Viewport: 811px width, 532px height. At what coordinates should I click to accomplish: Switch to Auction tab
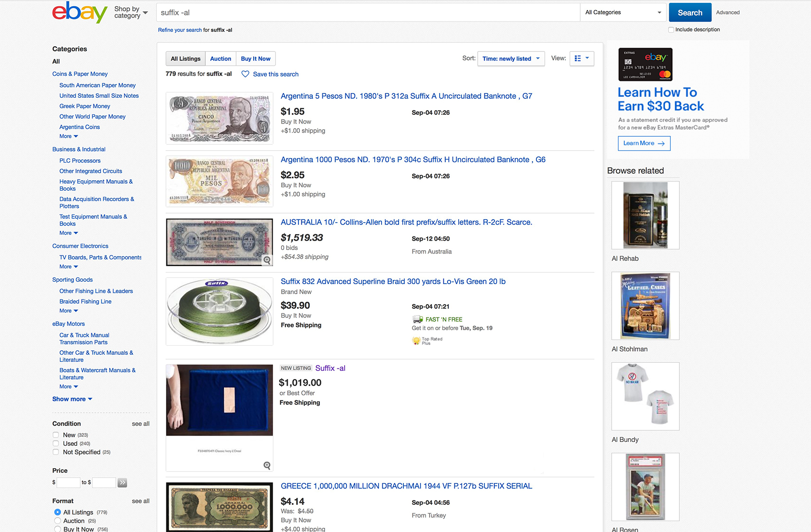[221, 59]
